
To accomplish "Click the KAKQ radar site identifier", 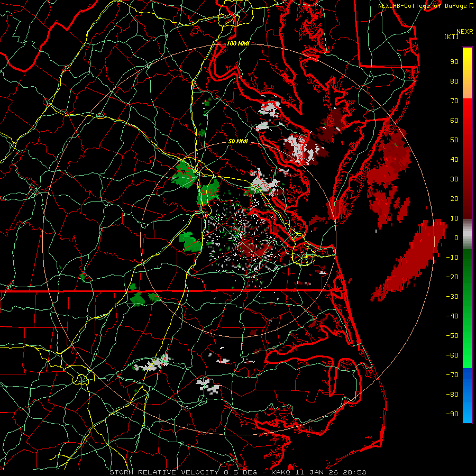I will pos(282,472).
